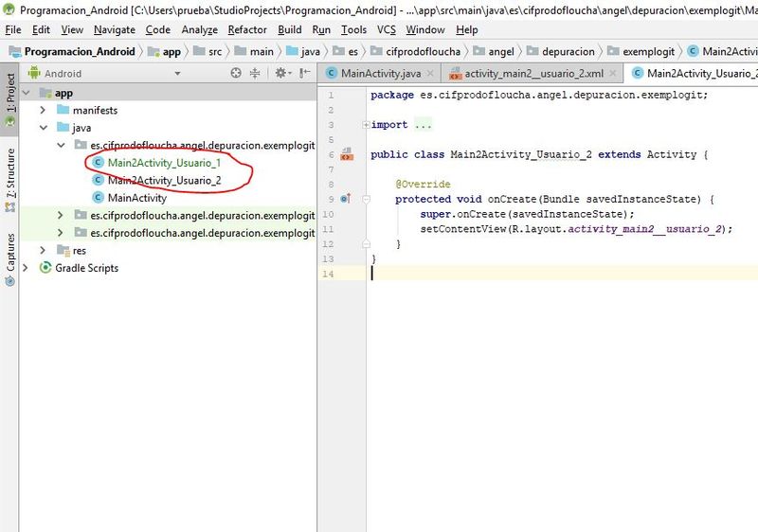Open the Analyze menu

(x=200, y=30)
